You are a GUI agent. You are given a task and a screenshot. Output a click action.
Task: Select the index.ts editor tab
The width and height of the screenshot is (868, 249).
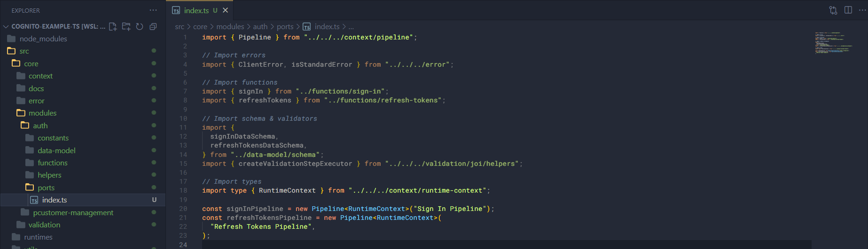point(196,10)
